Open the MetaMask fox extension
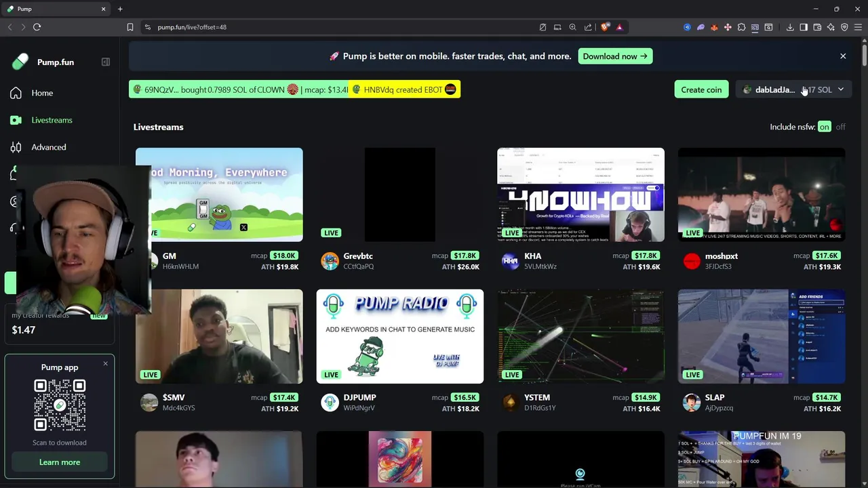 [714, 27]
